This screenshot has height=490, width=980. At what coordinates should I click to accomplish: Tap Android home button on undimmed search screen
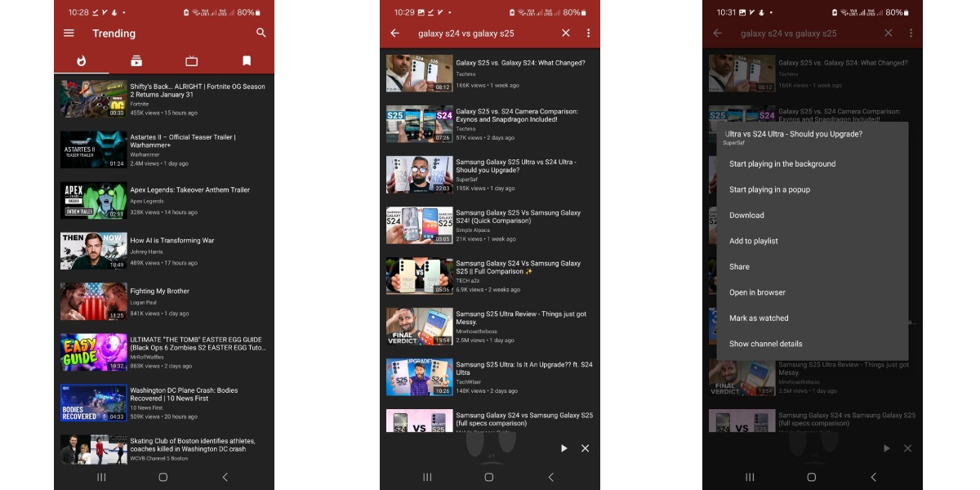point(488,477)
